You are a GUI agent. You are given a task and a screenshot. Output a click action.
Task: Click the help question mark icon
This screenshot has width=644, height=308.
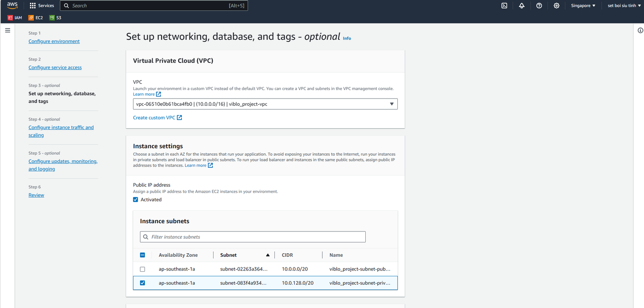(x=539, y=6)
